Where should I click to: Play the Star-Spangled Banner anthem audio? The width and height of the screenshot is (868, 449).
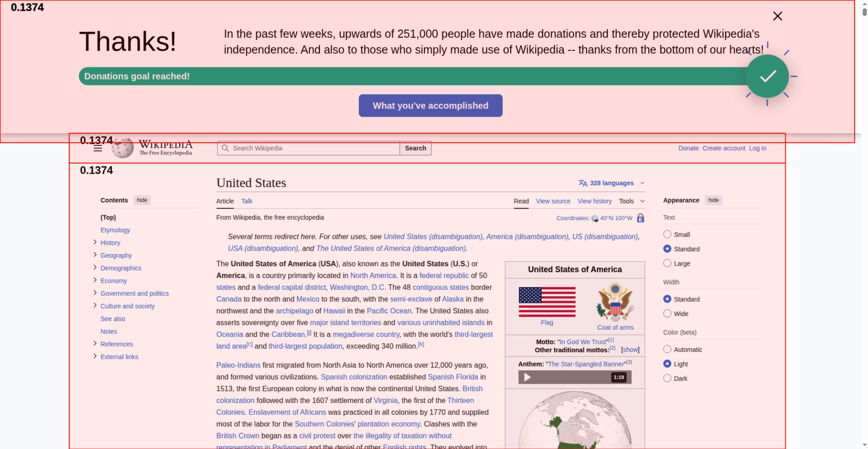(527, 377)
